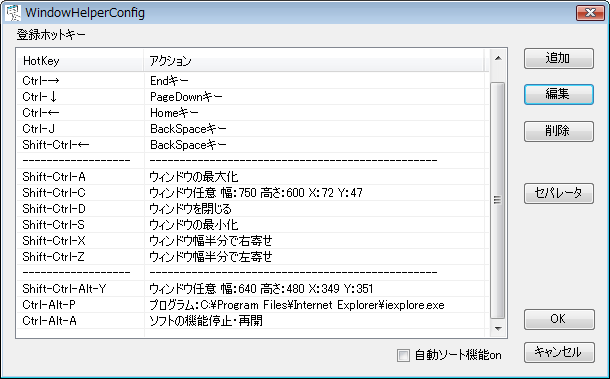Image resolution: width=610 pixels, height=379 pixels.
Task: Enable the 自動ソート機能on checkbox
Action: 403,355
